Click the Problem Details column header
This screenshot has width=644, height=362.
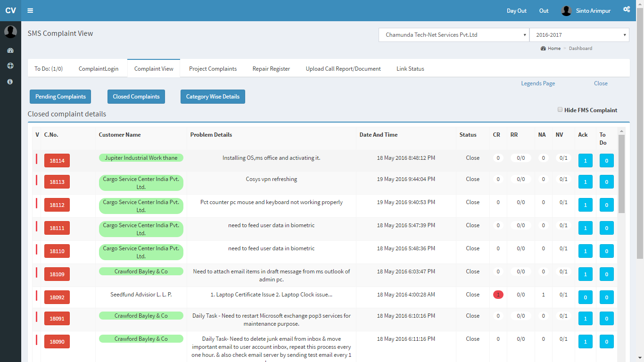click(211, 135)
